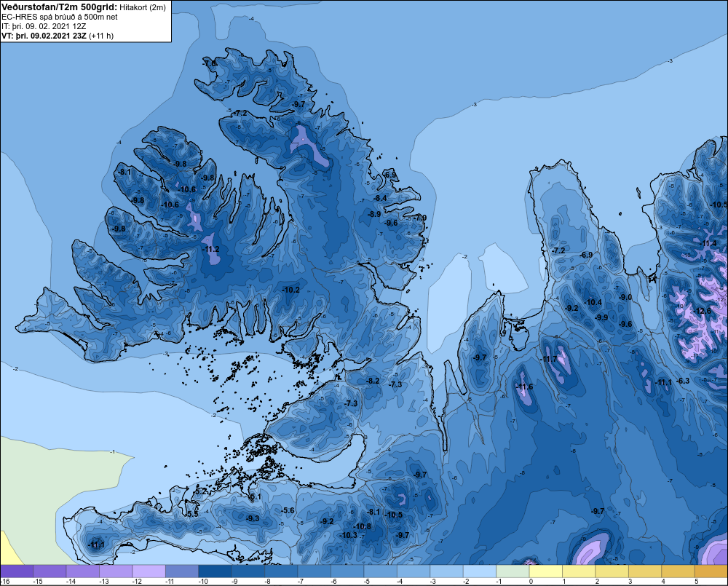Click the -8.2 temperature value
Viewport: 728px width, 586px height.
point(373,381)
